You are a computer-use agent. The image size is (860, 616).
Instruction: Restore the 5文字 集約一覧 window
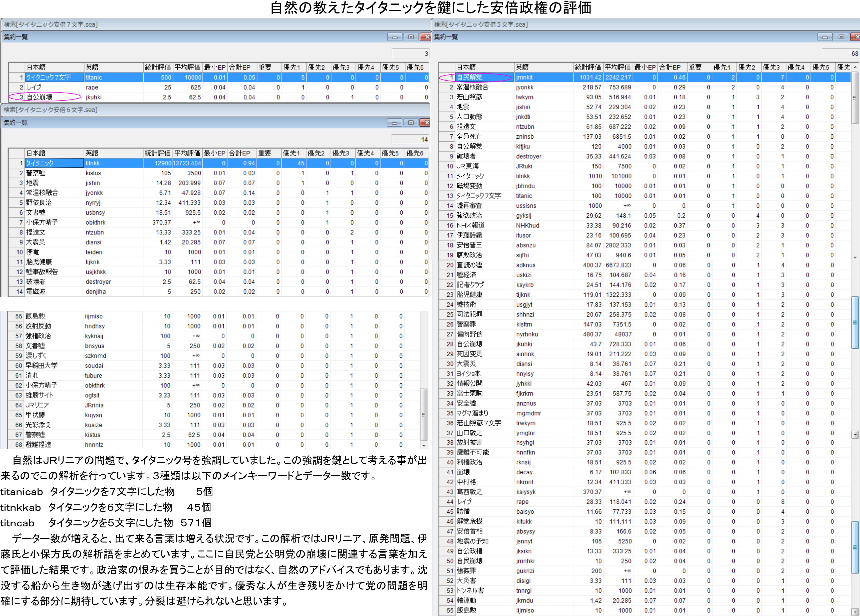coord(841,37)
